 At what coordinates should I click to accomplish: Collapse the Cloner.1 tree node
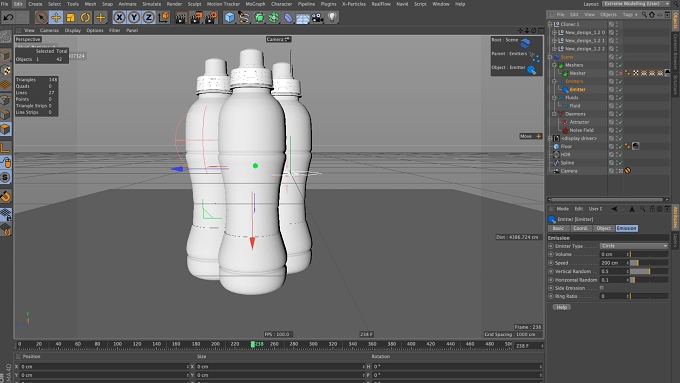point(550,24)
